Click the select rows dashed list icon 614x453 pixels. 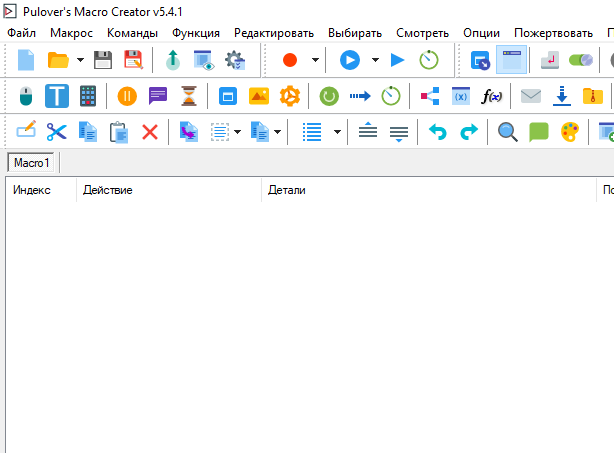click(220, 132)
